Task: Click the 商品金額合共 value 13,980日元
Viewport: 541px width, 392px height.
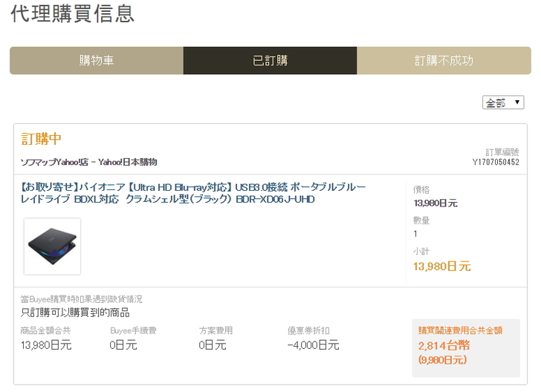Action: click(46, 344)
